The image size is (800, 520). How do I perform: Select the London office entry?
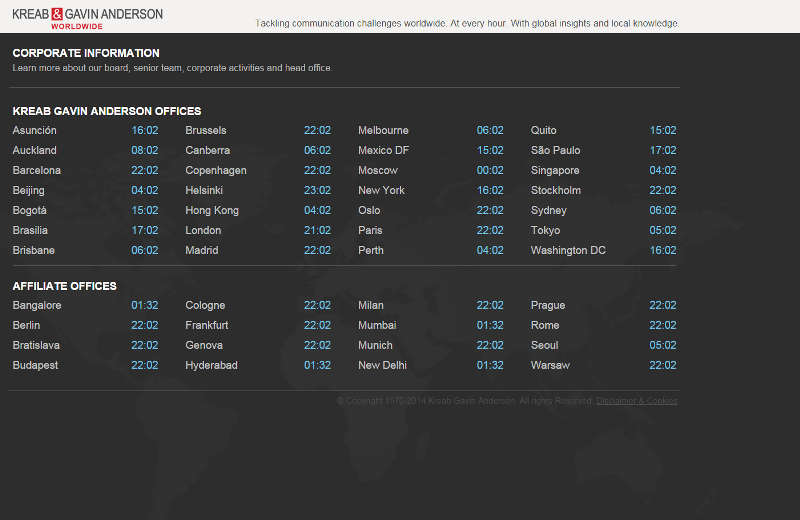point(203,231)
